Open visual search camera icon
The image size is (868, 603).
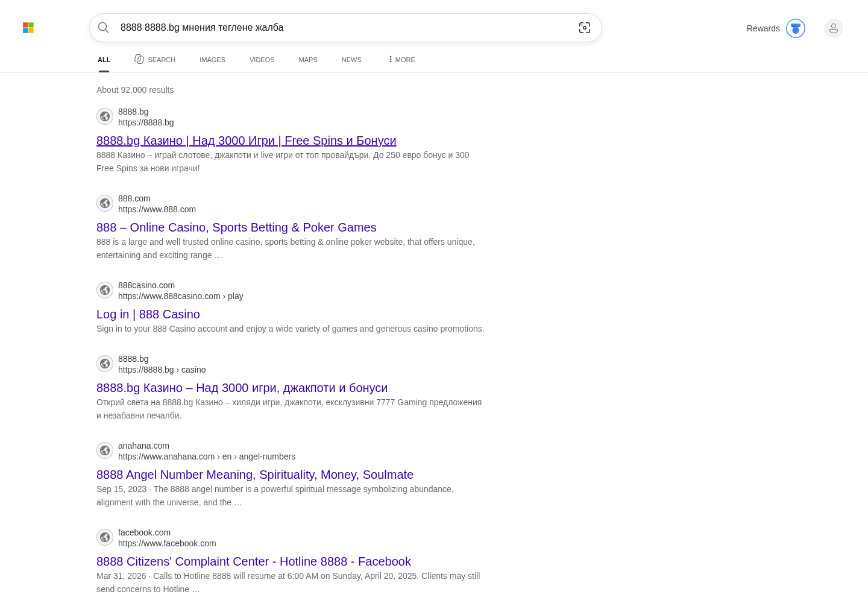click(x=585, y=28)
